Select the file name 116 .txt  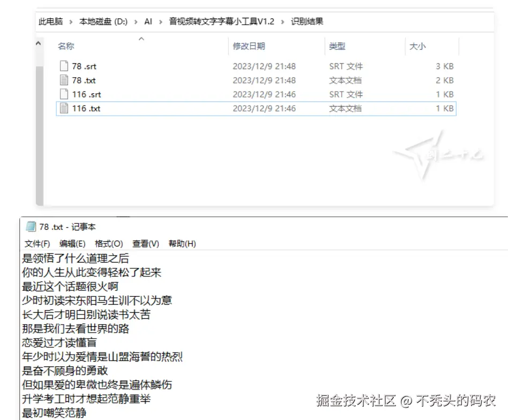pos(86,108)
